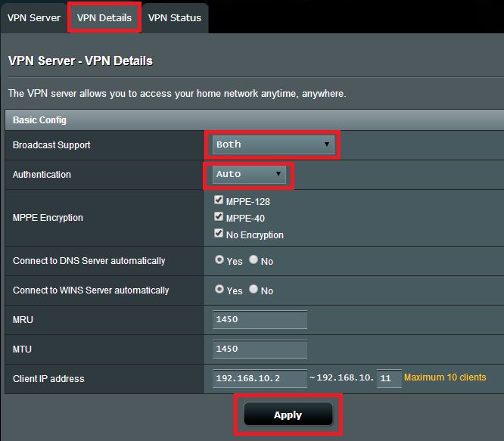
Task: Select Yes for Connect to DNS Server automatically
Action: pos(219,259)
